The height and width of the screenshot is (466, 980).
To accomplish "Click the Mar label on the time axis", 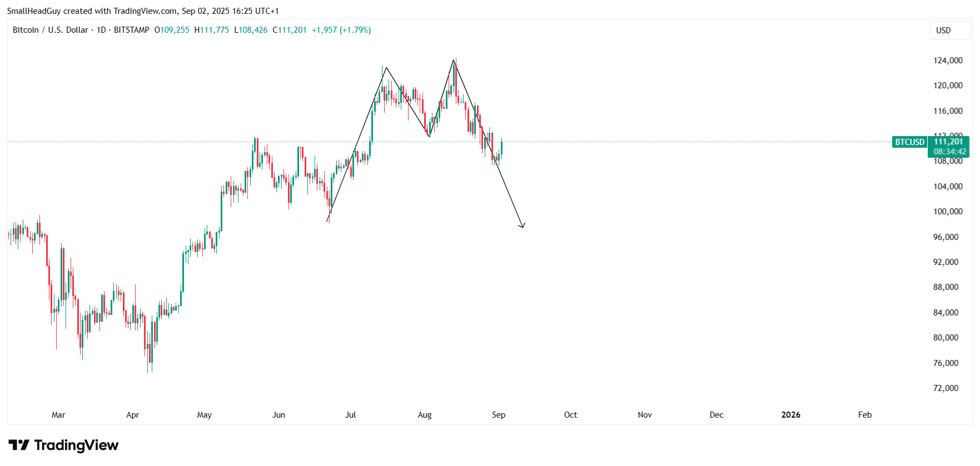I will (x=58, y=415).
